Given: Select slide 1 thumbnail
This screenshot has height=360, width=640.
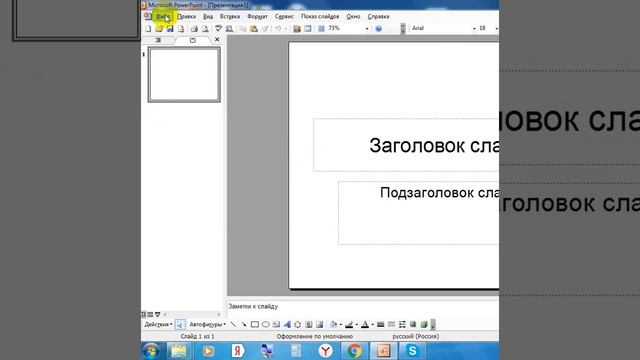Looking at the screenshot, I should pyautogui.click(x=184, y=74).
